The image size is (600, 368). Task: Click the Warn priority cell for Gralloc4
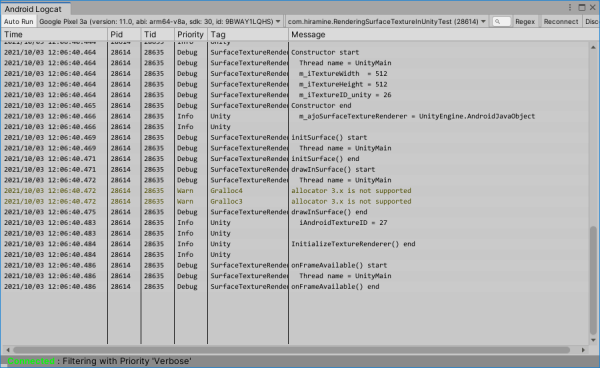click(185, 191)
